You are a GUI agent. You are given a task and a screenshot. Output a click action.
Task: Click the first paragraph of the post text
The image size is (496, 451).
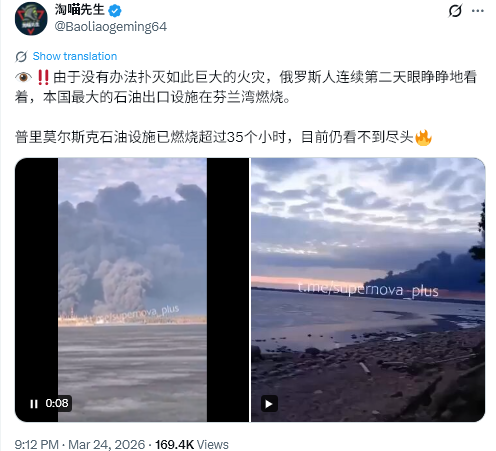pyautogui.click(x=246, y=87)
